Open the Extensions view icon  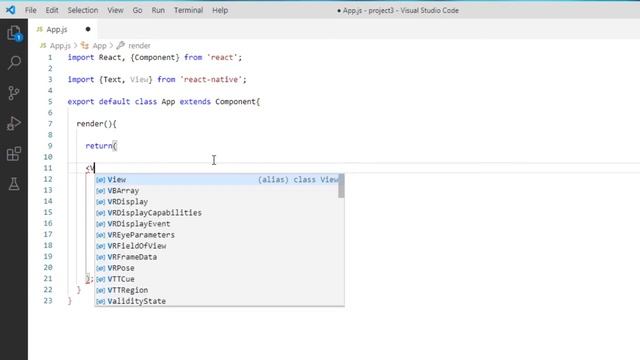click(x=14, y=154)
